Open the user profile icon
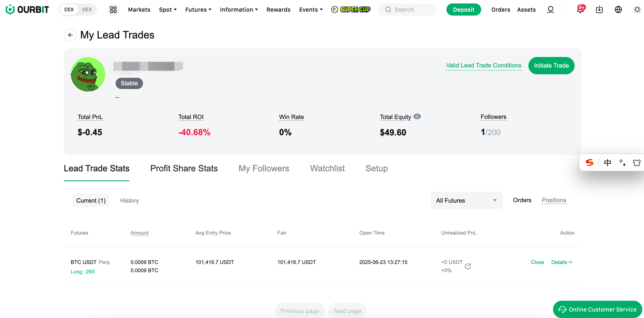The width and height of the screenshot is (644, 318). click(550, 10)
